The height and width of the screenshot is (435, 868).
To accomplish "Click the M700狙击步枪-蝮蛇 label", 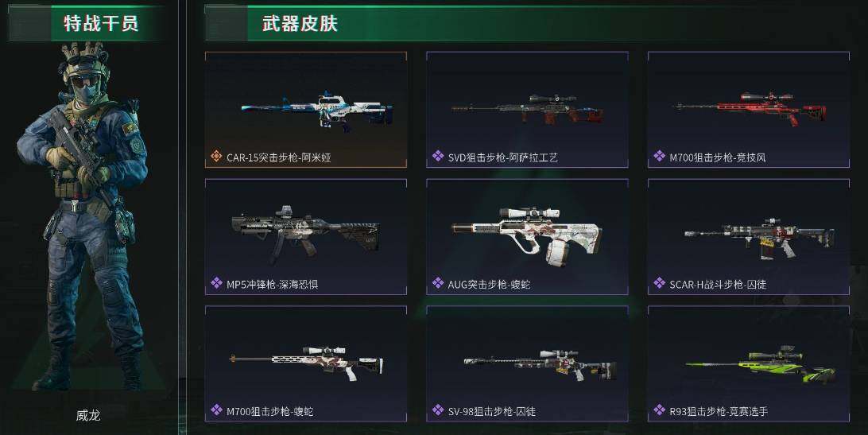I will 269,411.
